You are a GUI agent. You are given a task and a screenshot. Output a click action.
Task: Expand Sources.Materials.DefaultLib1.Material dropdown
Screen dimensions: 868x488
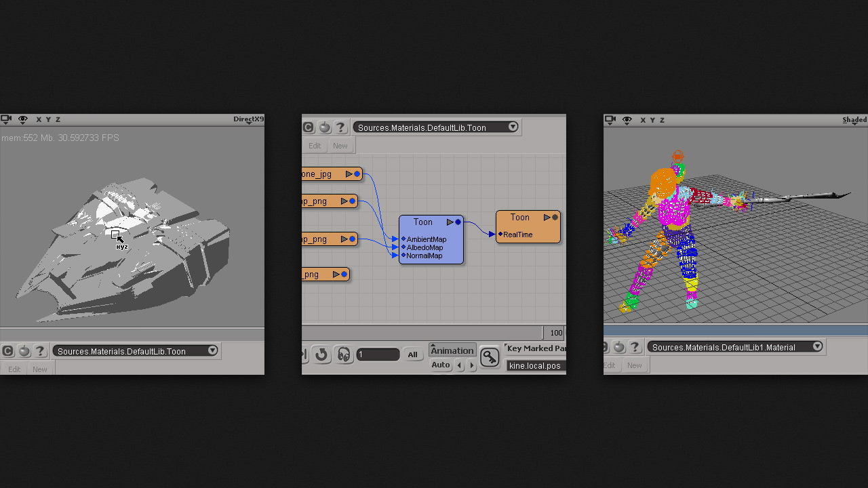click(817, 346)
